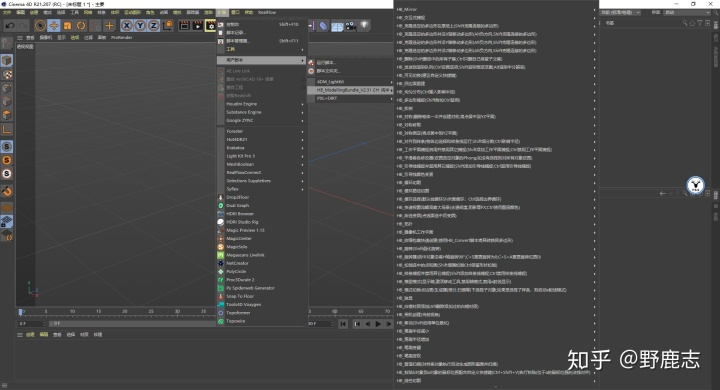This screenshot has height=390, width=720.
Task: Click the viewport panel hamburger menu icon
Action: (x=20, y=38)
